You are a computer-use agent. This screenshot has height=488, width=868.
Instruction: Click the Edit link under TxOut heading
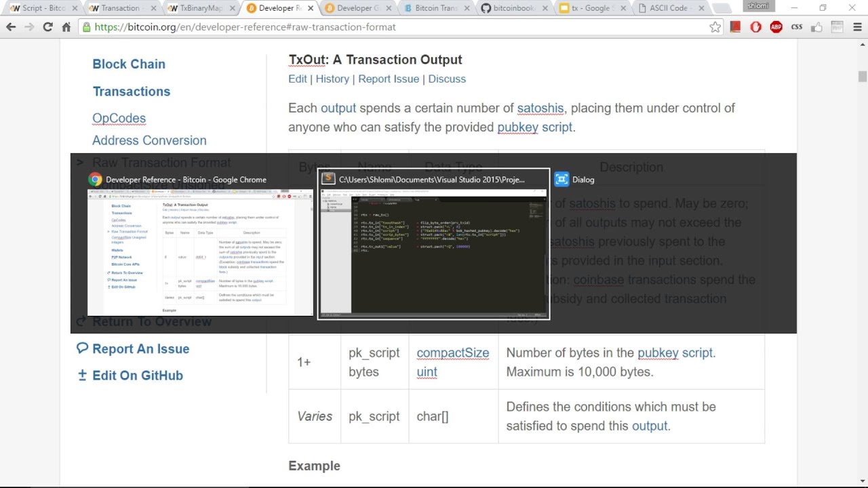tap(298, 79)
